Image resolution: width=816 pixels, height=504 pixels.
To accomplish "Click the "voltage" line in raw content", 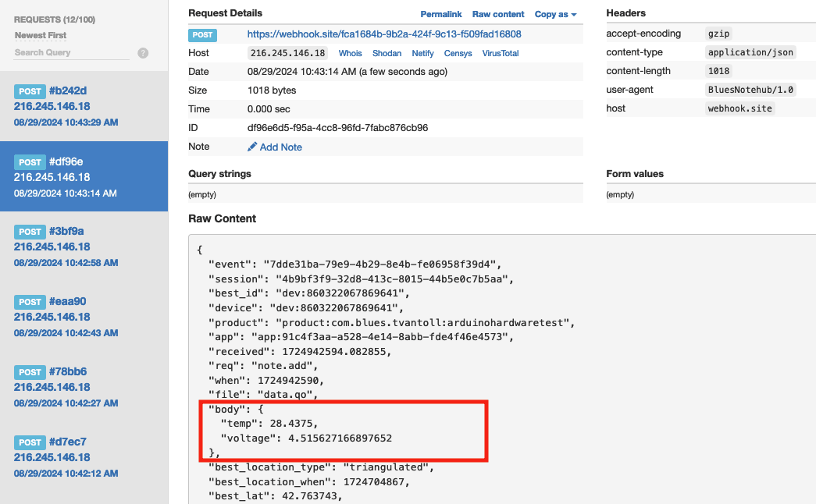I will click(306, 438).
